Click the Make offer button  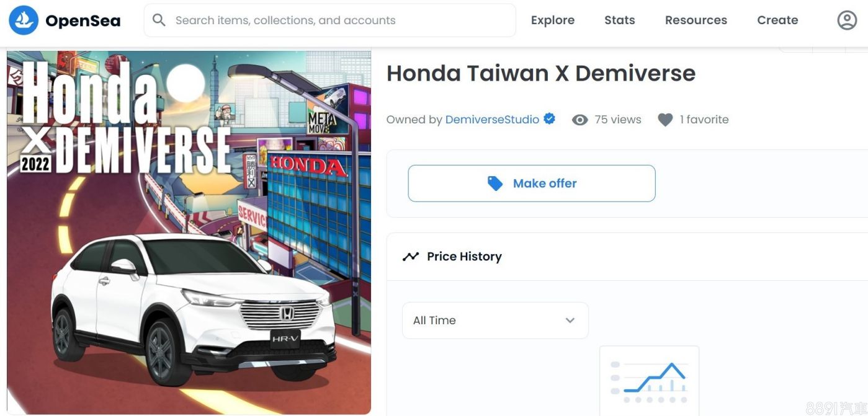[532, 184]
